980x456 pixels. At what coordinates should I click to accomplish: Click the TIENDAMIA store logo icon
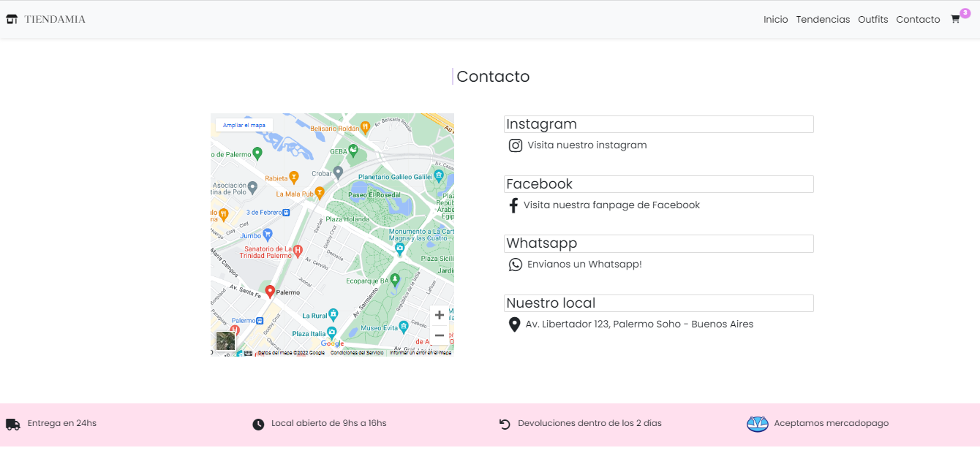coord(12,19)
